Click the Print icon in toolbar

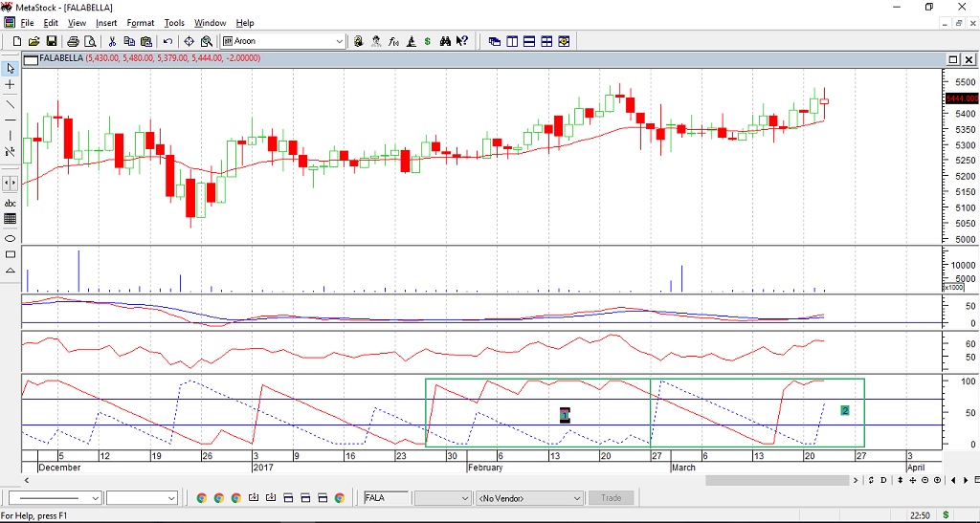[73, 41]
